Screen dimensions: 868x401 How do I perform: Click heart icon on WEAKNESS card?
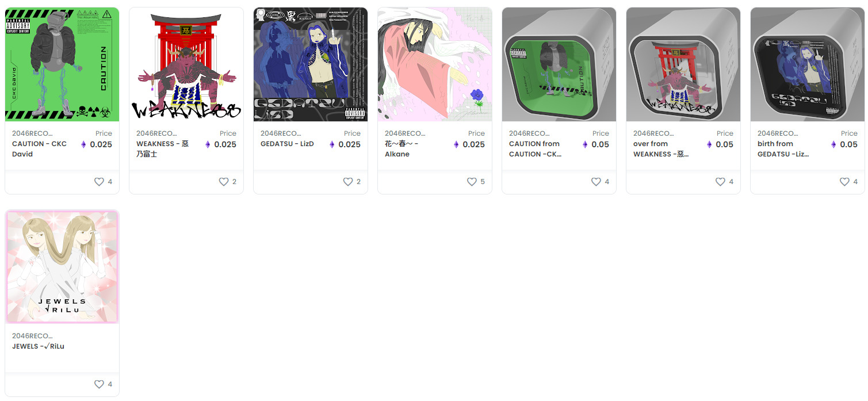click(223, 182)
